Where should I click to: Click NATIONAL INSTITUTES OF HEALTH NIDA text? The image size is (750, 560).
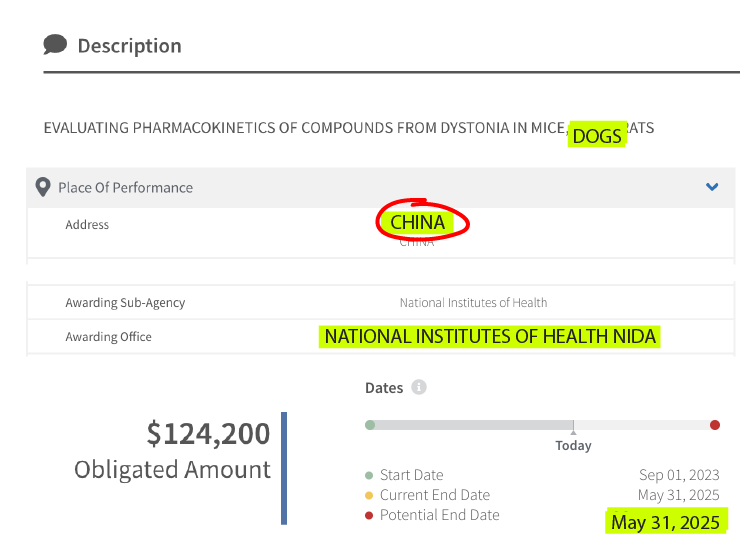pyautogui.click(x=490, y=336)
